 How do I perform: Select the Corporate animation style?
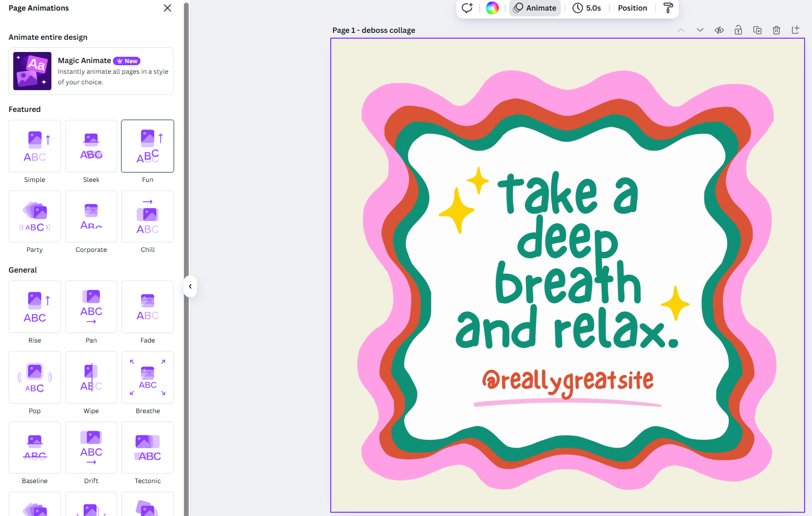pos(91,216)
